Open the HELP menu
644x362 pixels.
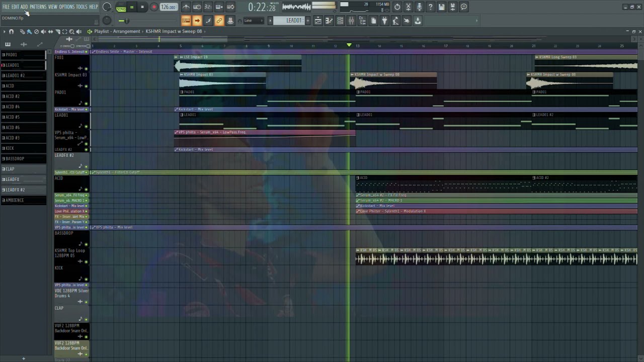click(94, 7)
